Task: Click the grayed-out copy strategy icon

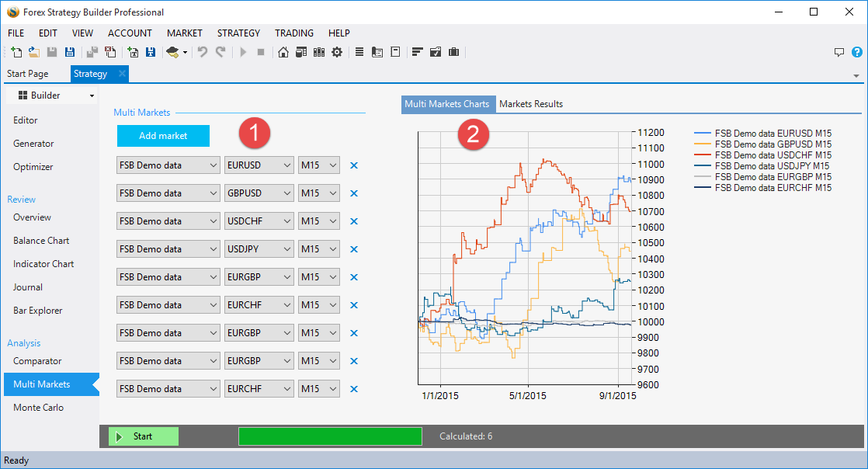Action: point(92,52)
